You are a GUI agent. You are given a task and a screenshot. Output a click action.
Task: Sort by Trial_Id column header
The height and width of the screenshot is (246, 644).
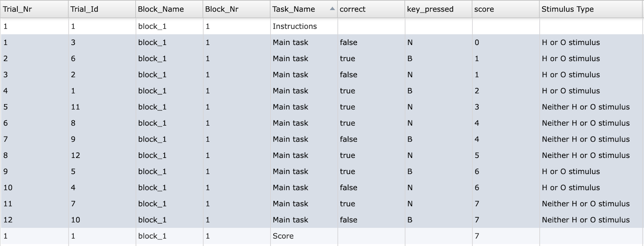[x=102, y=9]
